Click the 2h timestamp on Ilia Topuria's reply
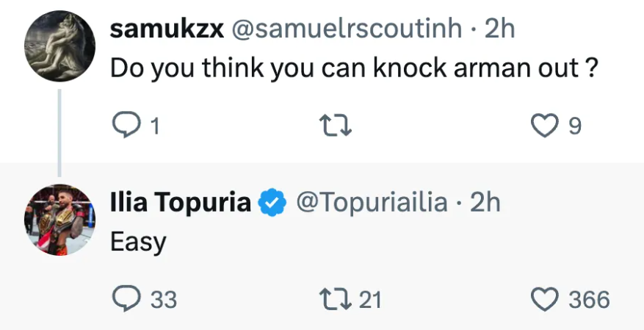644x330 pixels. (485, 202)
